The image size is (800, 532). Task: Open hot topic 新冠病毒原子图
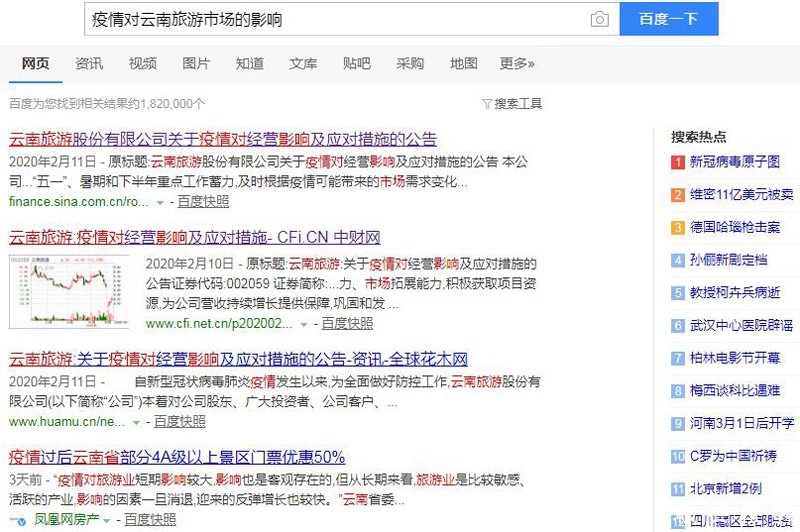pos(735,162)
